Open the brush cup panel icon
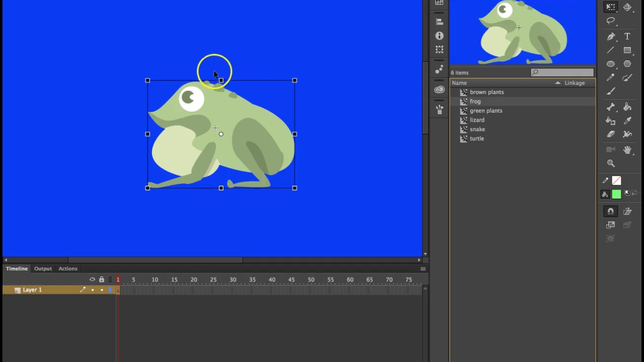644x362 pixels. pyautogui.click(x=439, y=109)
